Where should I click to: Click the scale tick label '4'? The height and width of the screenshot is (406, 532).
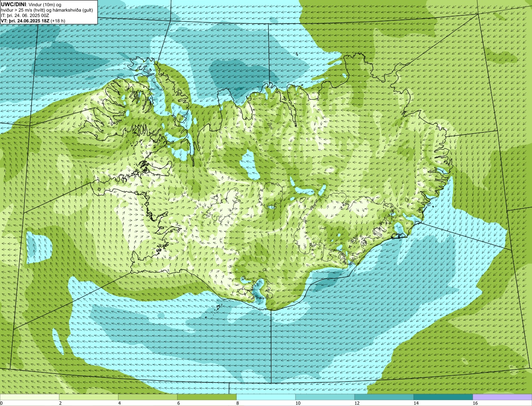pyautogui.click(x=119, y=403)
